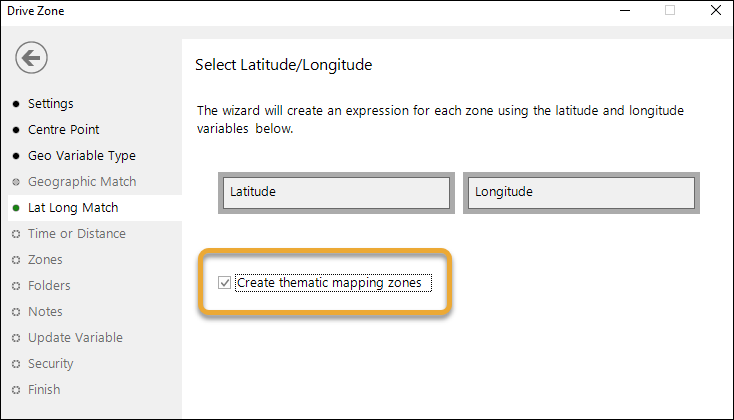The image size is (734, 420).
Task: Open the Geo Variable Type step
Action: pyautogui.click(x=82, y=155)
